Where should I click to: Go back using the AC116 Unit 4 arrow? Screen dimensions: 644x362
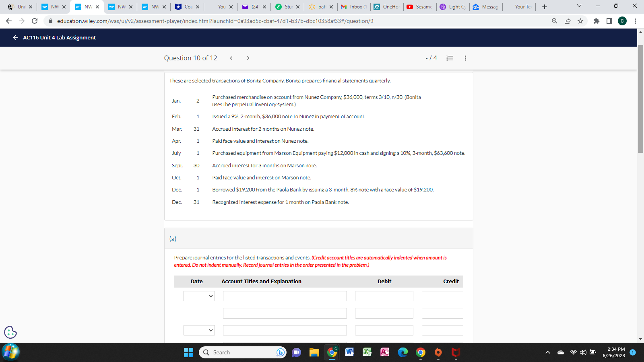(15, 37)
